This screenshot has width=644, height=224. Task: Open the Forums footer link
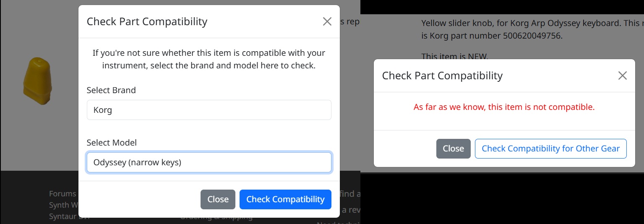pyautogui.click(x=63, y=193)
